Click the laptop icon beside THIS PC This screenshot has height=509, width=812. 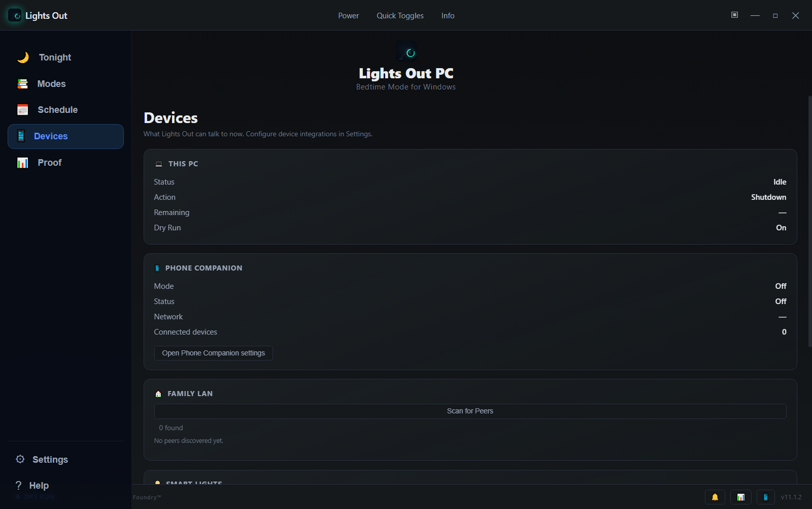pos(159,164)
